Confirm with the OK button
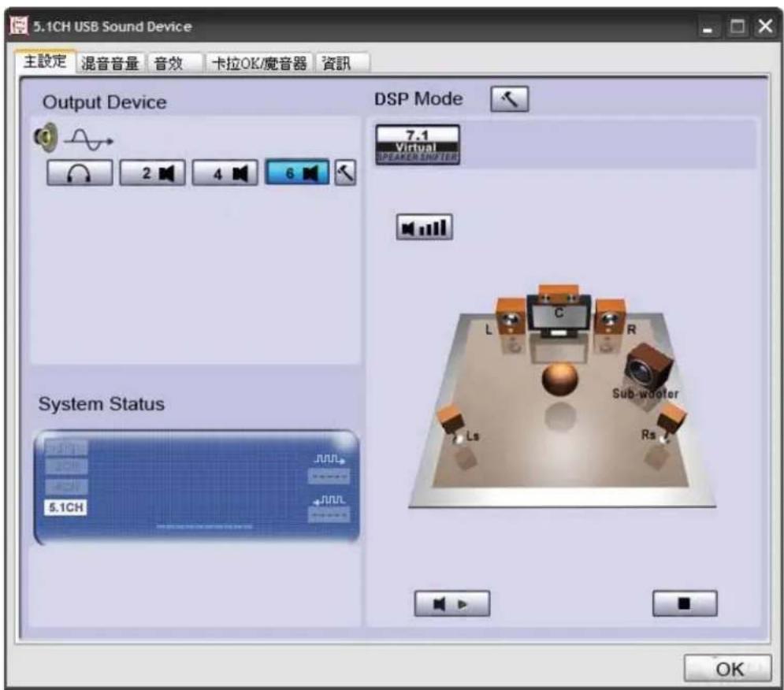 727,669
